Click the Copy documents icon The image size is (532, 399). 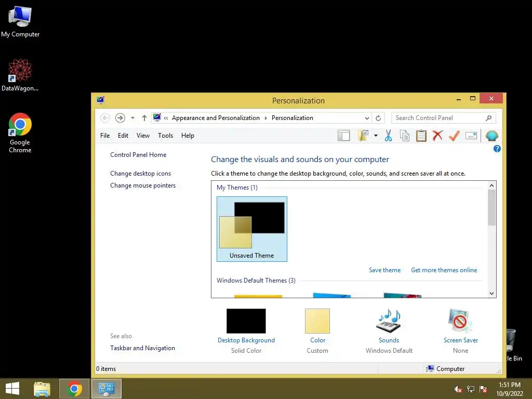click(404, 136)
